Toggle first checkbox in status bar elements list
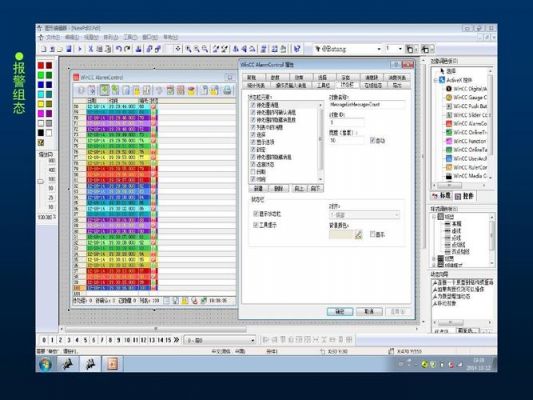 [253, 105]
